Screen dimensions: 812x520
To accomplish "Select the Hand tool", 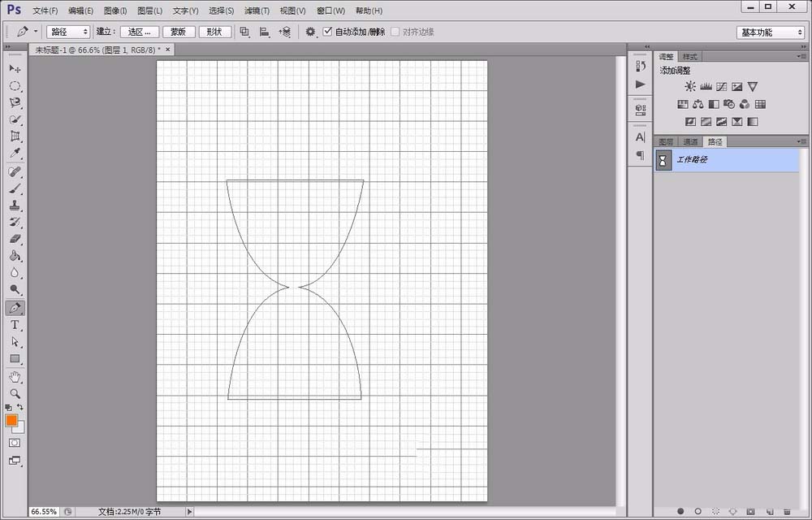I will click(x=15, y=376).
